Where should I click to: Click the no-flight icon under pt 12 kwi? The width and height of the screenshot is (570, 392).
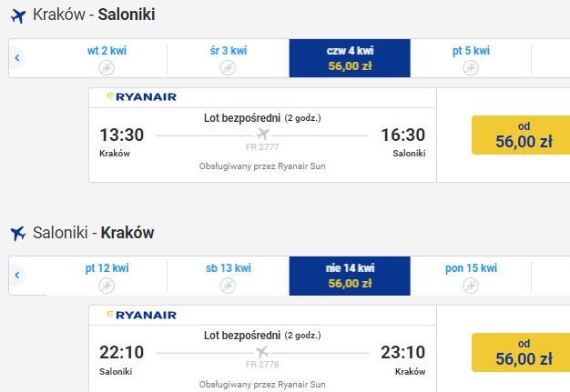[107, 286]
